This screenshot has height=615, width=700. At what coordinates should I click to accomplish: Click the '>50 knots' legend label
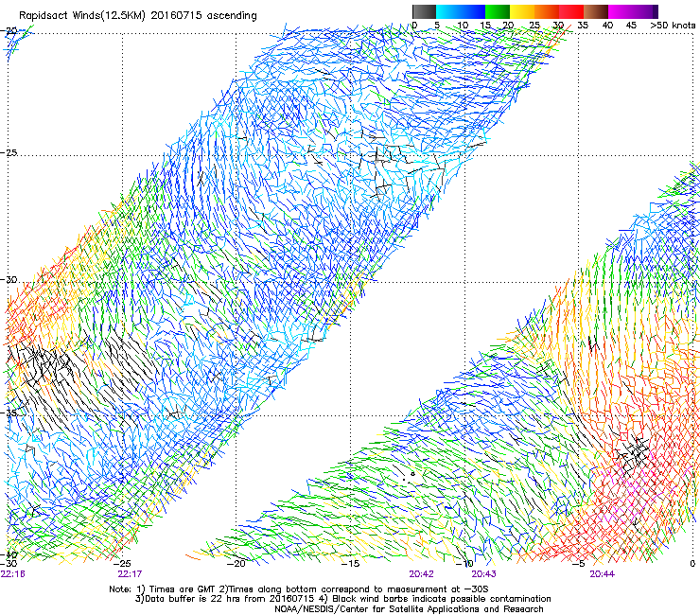pos(673,26)
